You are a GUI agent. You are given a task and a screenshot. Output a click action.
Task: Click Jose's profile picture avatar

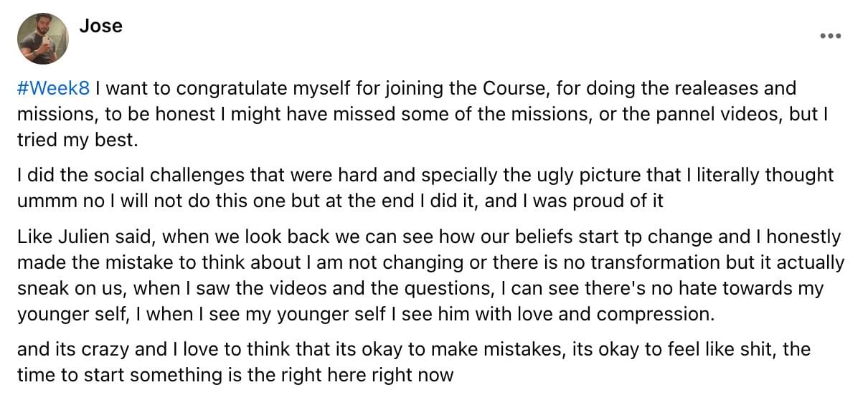click(x=42, y=40)
